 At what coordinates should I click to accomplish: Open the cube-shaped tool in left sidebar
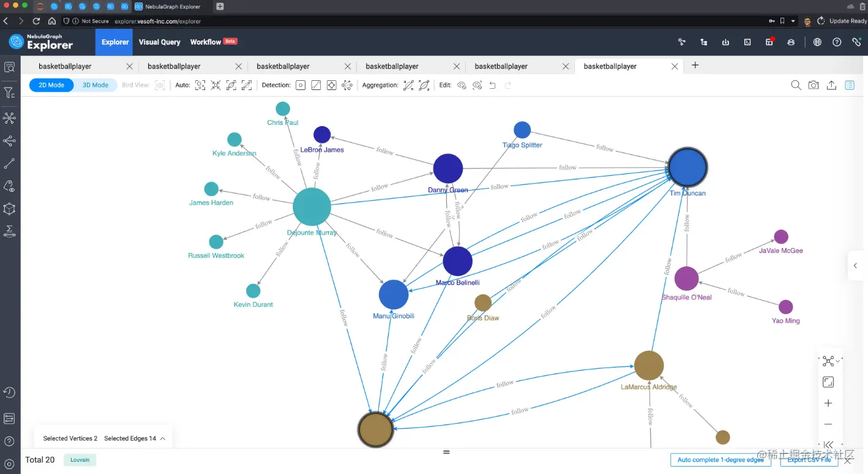click(9, 209)
